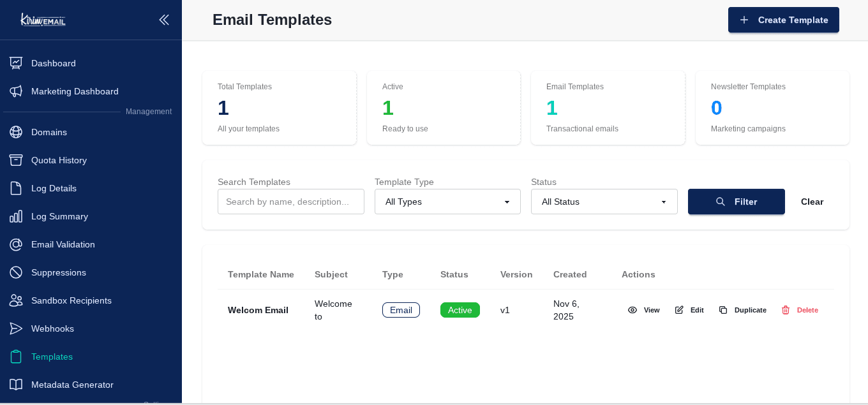This screenshot has height=405, width=868.
Task: View the Welcom Email template
Action: pyautogui.click(x=644, y=310)
